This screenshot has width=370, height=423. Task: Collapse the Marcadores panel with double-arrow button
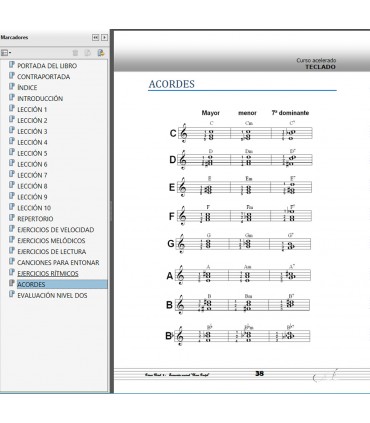pos(95,37)
